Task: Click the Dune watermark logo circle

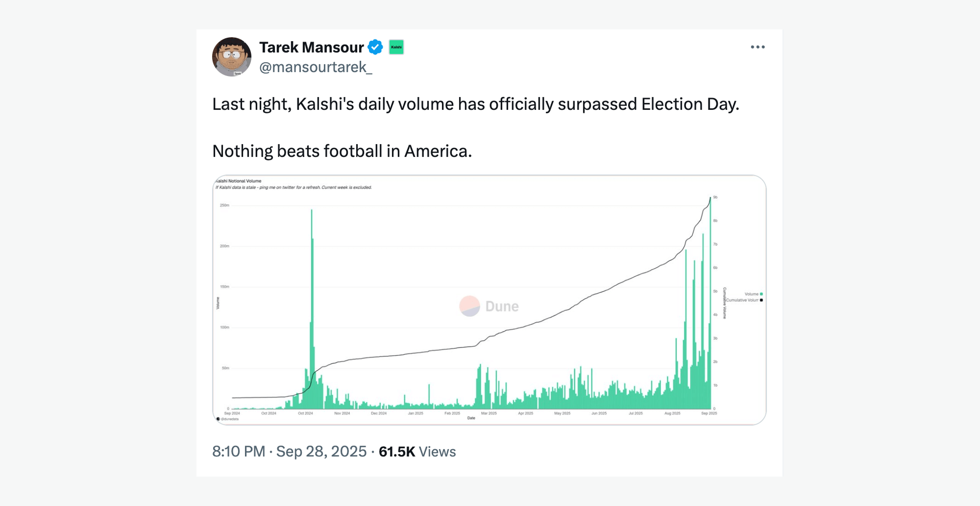Action: pos(469,306)
